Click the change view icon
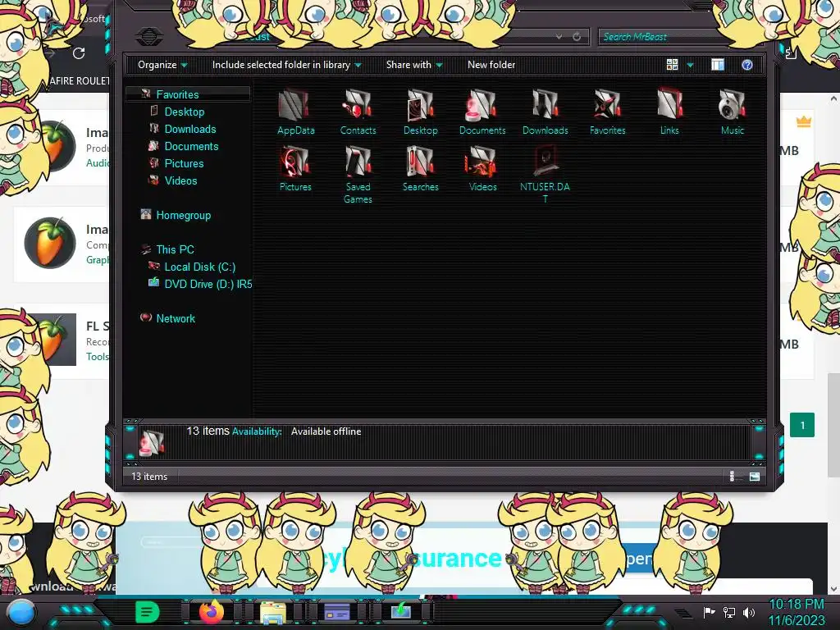Image resolution: width=840 pixels, height=630 pixels. coord(673,65)
